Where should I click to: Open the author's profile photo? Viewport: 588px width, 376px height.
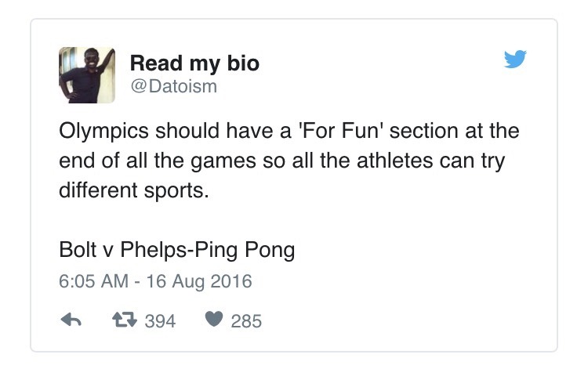tap(87, 74)
